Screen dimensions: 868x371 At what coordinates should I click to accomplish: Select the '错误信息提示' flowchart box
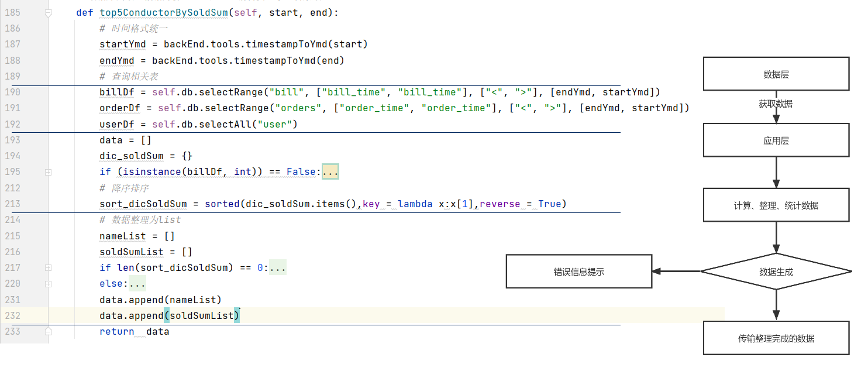(579, 271)
